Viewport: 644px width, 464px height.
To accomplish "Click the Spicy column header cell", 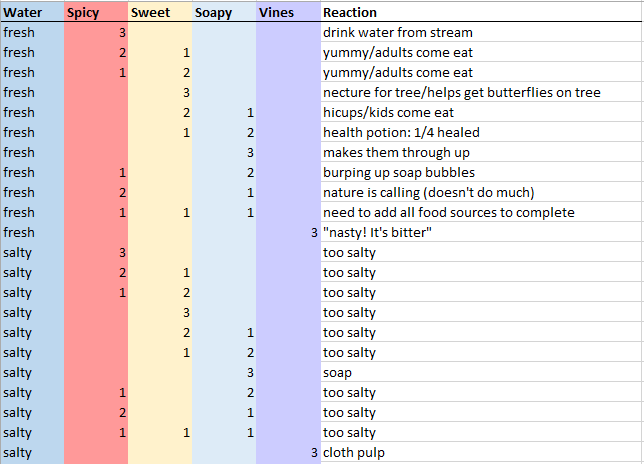I will pos(95,13).
